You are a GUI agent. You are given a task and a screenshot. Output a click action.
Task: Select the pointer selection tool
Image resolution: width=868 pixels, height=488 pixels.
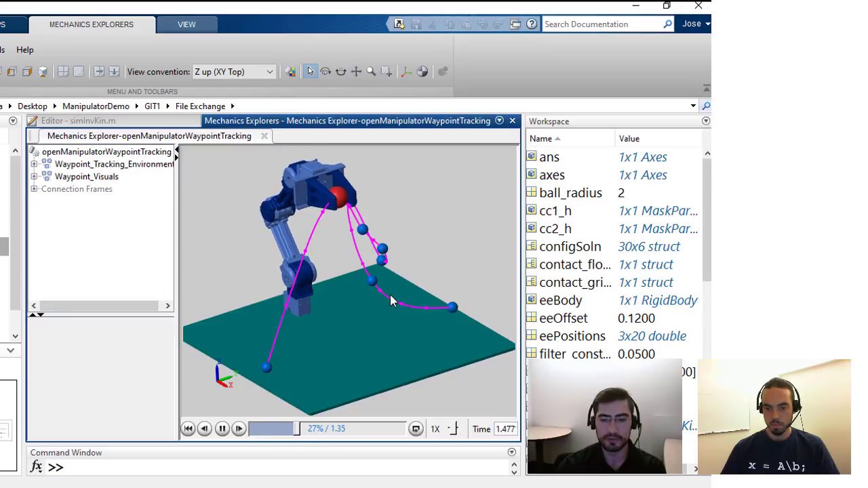[311, 71]
